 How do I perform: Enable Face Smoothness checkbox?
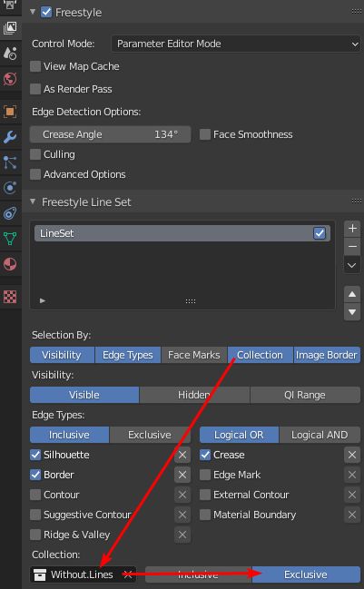(x=205, y=134)
